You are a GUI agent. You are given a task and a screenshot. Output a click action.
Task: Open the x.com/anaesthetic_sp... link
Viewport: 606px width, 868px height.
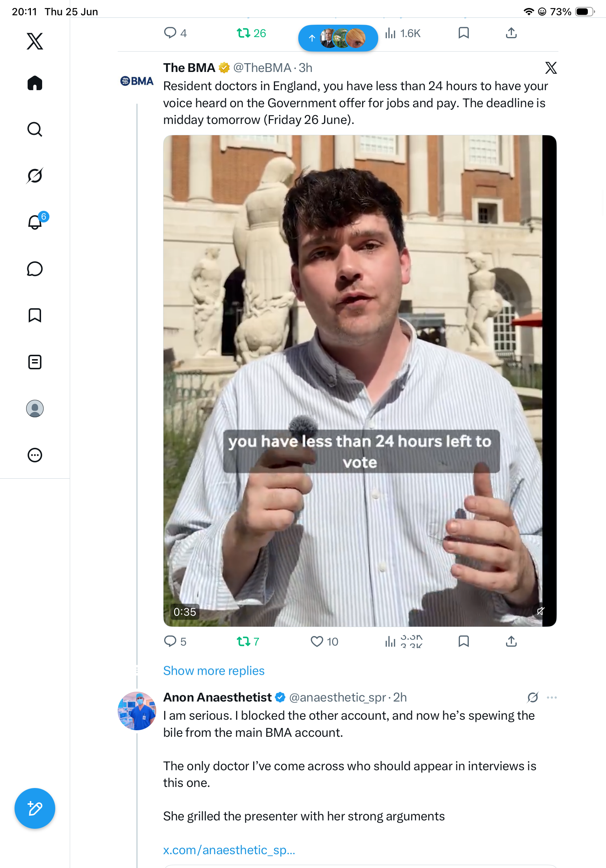229,849
